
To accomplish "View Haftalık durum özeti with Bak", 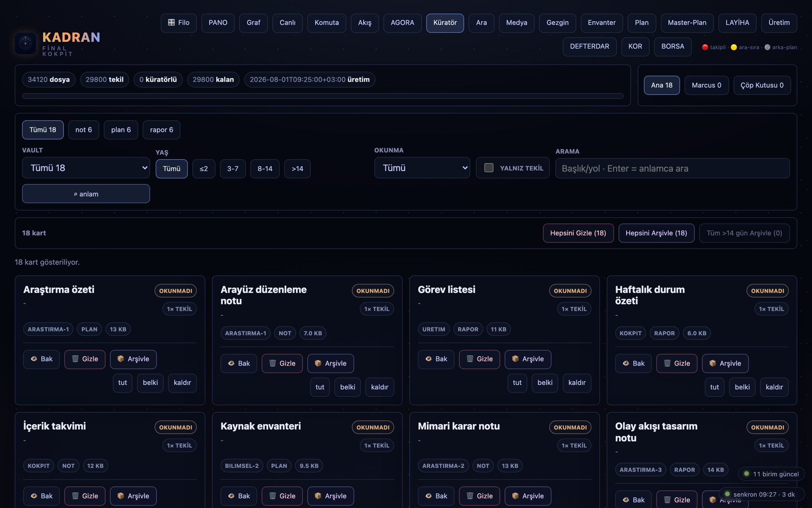I will (x=634, y=364).
